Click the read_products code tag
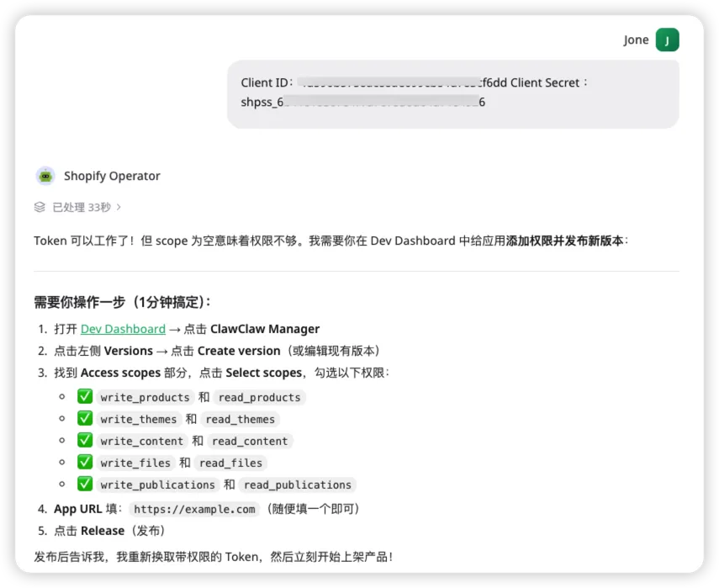The image size is (719, 588). (x=260, y=397)
